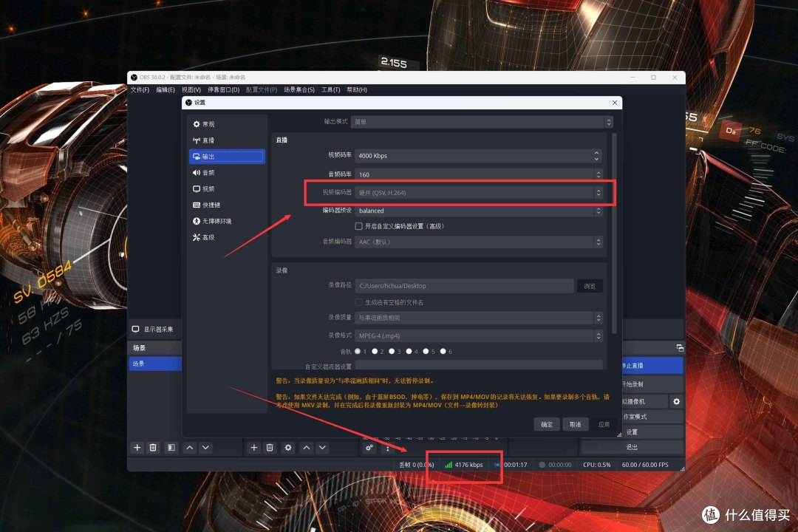Click the 应用 button
The height and width of the screenshot is (532, 798).
tap(604, 425)
